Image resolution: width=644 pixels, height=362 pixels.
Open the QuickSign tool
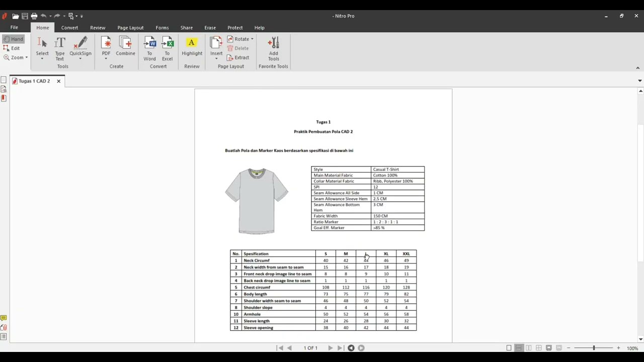click(80, 46)
